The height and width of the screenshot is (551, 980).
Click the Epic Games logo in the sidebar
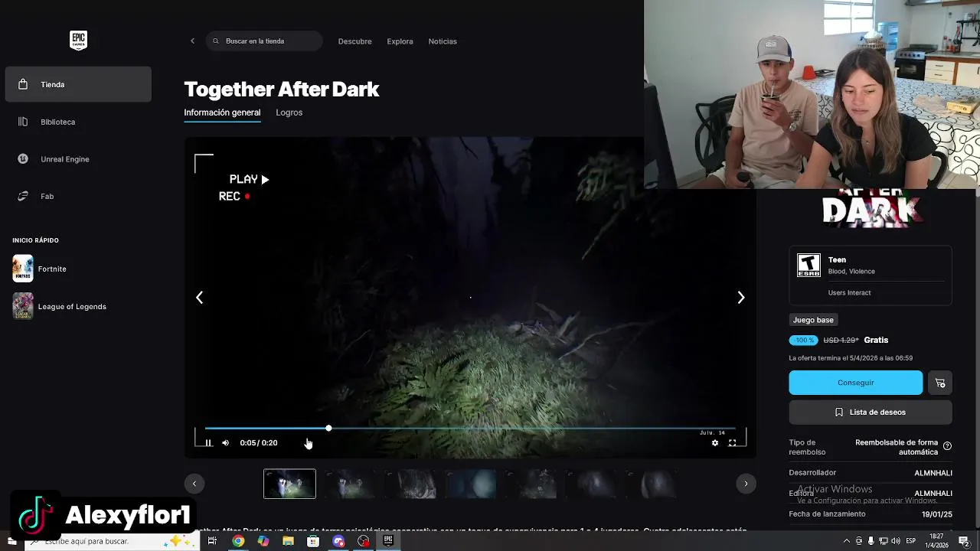78,41
